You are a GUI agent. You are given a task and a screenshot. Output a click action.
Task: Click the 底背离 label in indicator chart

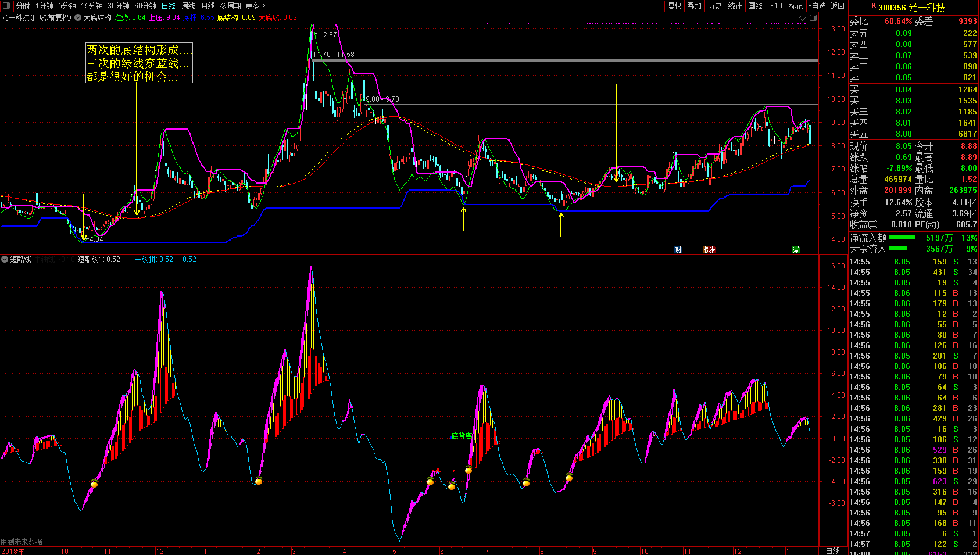462,436
